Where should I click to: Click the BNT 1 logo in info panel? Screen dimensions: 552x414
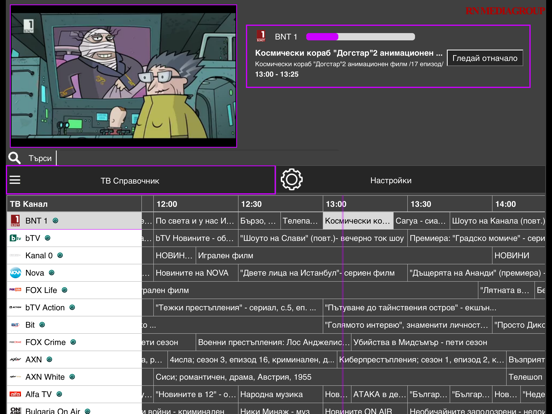tap(261, 36)
